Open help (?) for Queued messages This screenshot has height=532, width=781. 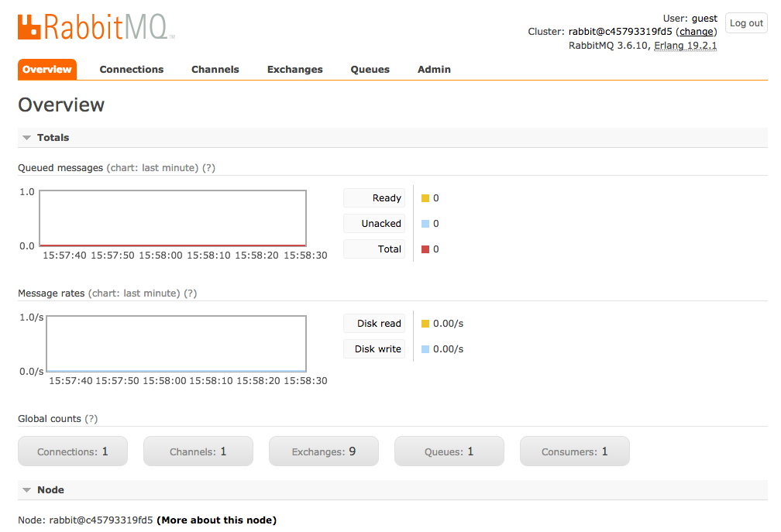point(208,168)
